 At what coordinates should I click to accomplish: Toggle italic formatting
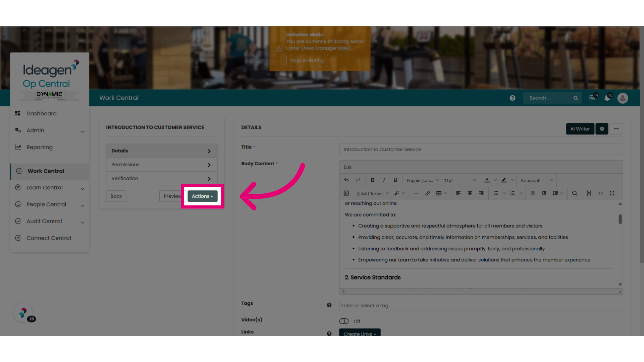[384, 180]
